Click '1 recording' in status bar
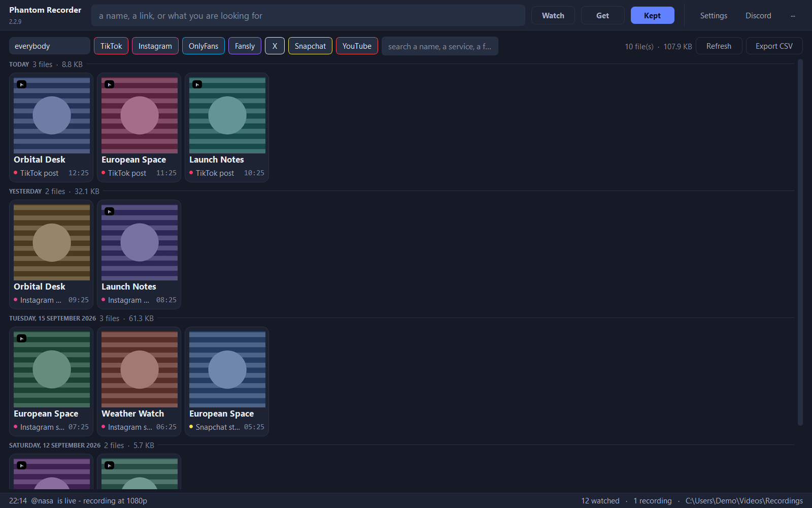Image resolution: width=812 pixels, height=508 pixels. click(653, 501)
